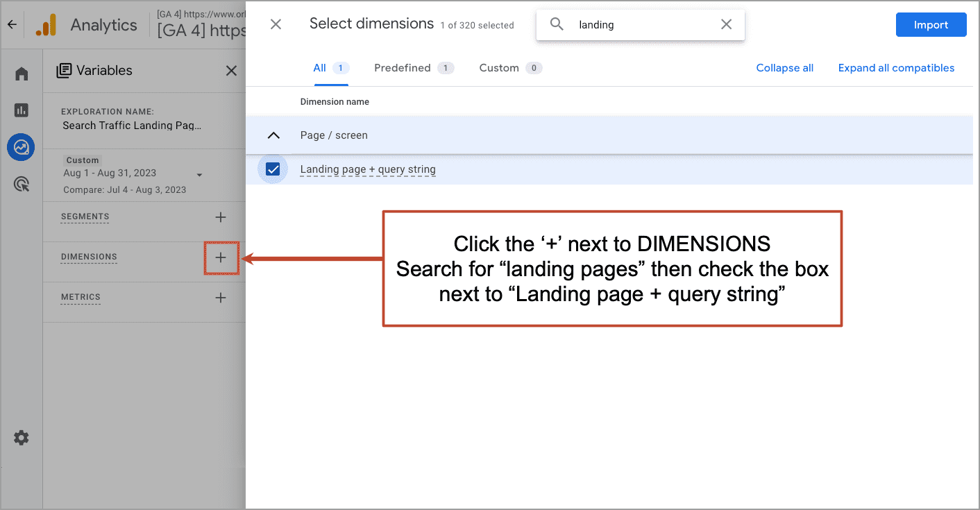980x510 pixels.
Task: Add a metric with the plus next to METRICS
Action: coord(221,298)
